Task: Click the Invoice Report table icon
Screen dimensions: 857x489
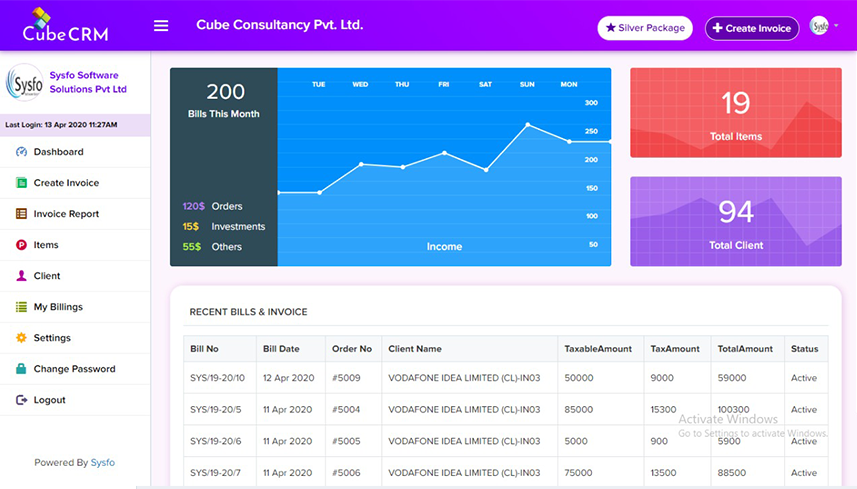Action: 21,214
